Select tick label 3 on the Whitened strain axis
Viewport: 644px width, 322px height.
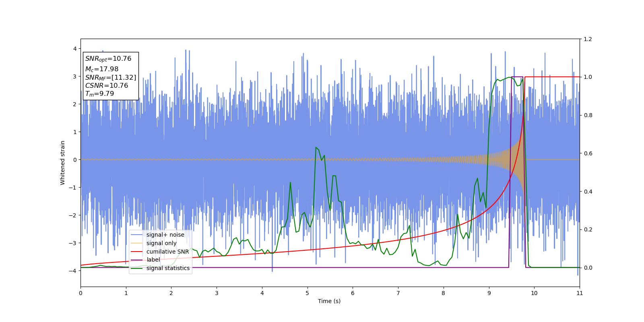75,76
